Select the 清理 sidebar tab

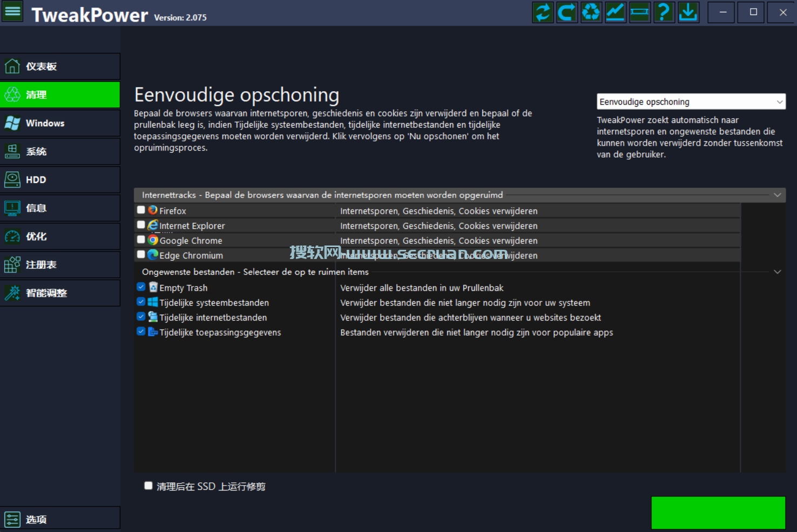pos(60,95)
